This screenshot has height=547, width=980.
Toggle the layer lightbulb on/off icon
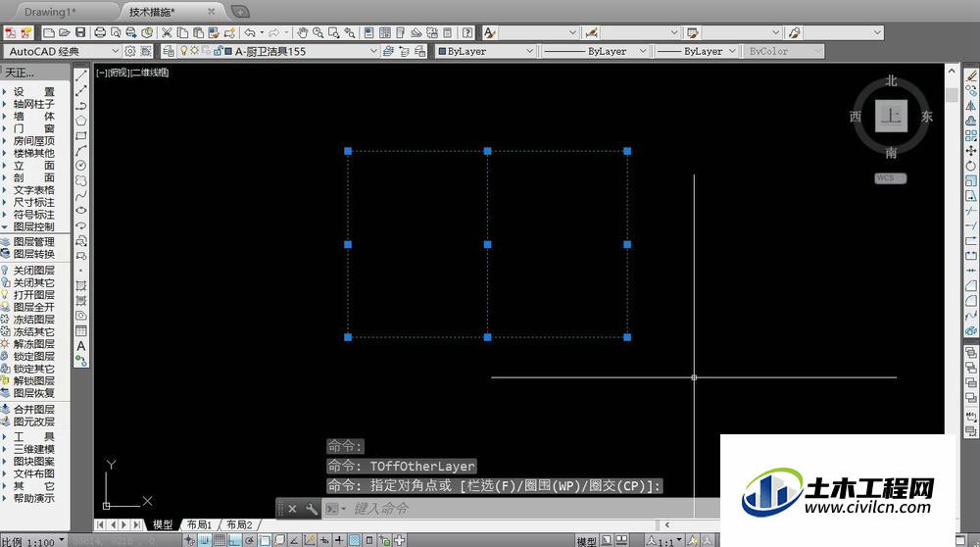pyautogui.click(x=184, y=51)
